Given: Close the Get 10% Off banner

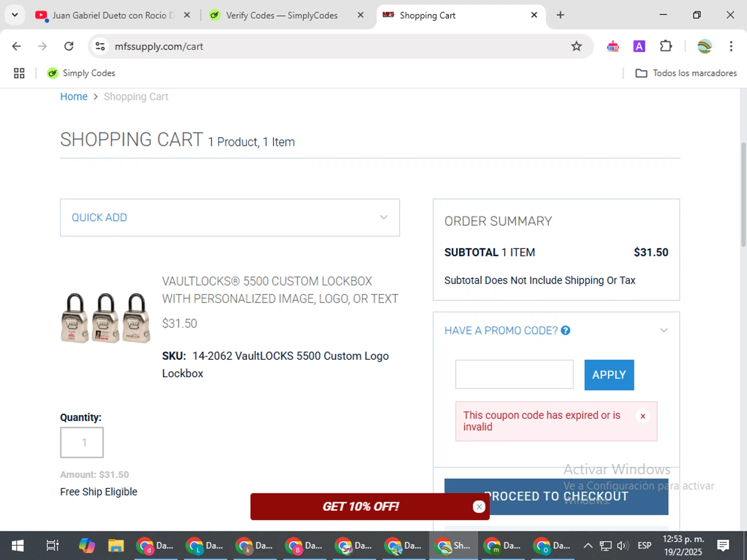Looking at the screenshot, I should 479,507.
